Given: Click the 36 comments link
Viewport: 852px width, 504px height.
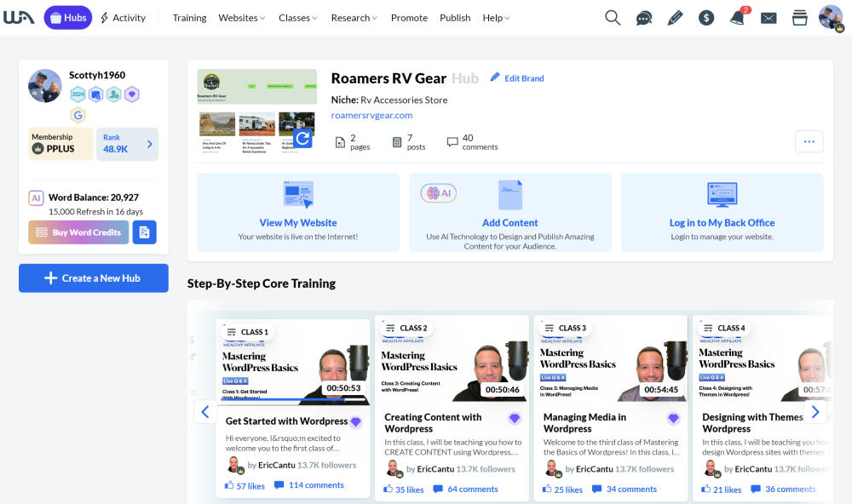Looking at the screenshot, I should click(x=783, y=489).
